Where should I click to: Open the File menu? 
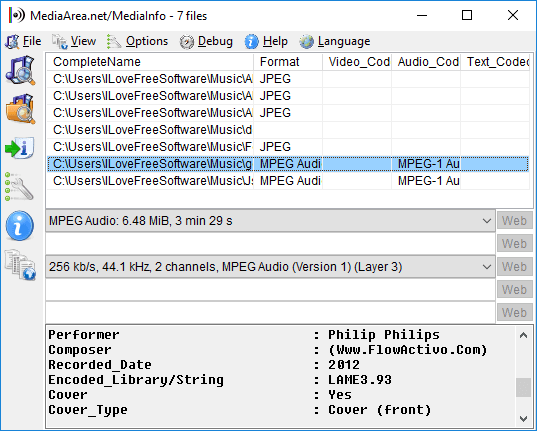(32, 41)
